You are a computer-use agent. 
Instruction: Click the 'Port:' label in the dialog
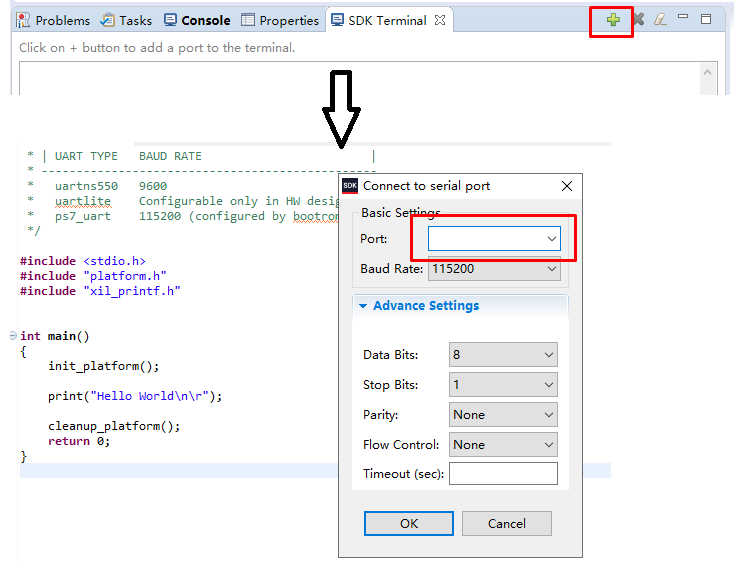[x=373, y=238]
